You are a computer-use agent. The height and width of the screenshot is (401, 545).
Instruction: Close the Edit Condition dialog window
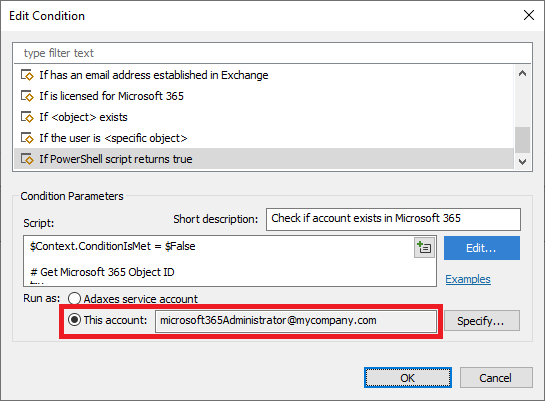529,15
